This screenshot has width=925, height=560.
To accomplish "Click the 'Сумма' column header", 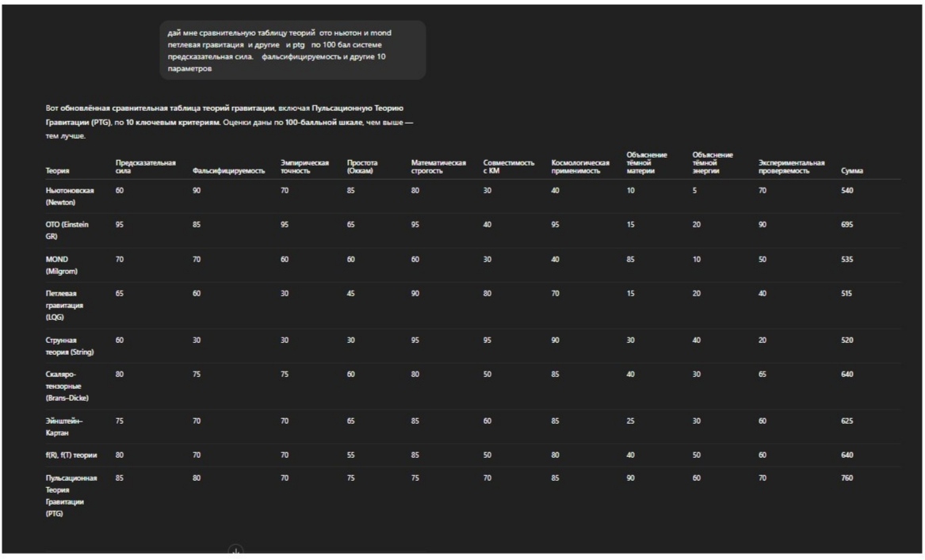I will tap(852, 171).
